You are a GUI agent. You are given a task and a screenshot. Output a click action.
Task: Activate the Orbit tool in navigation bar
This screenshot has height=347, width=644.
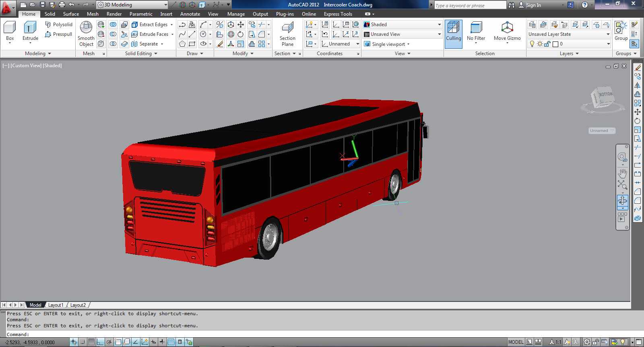622,200
